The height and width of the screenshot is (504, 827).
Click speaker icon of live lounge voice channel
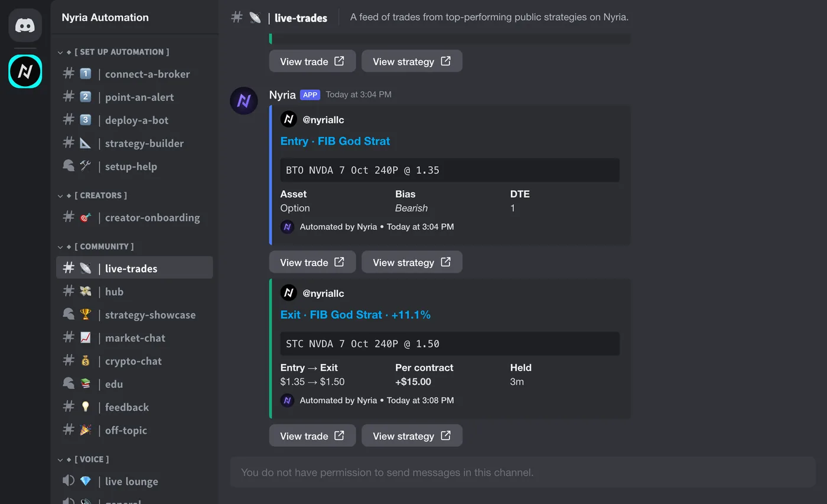[x=69, y=481]
